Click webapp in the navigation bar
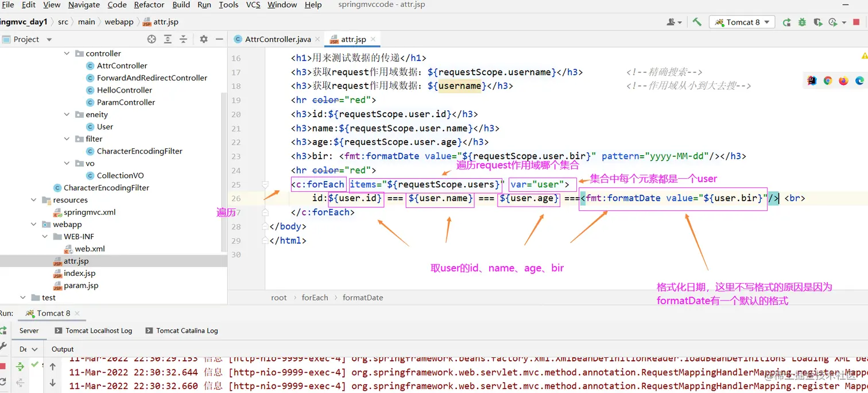 pos(119,22)
